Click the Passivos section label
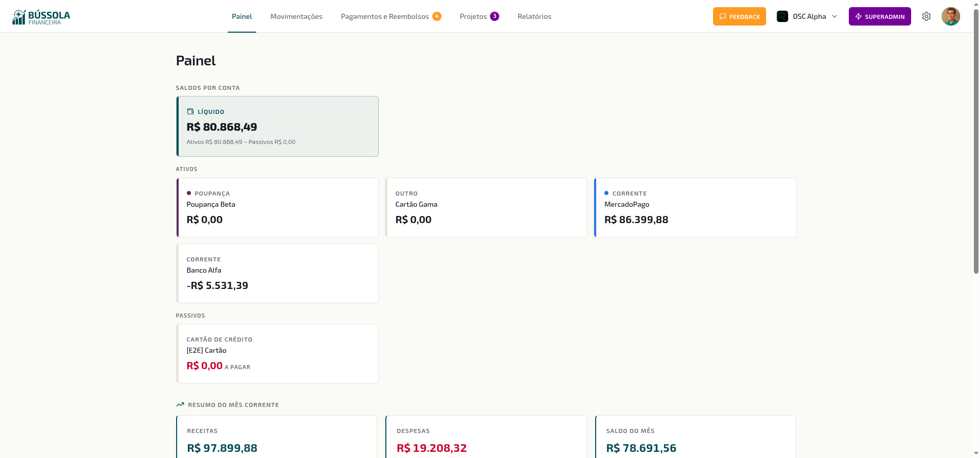Screen dimensions: 980x458 (190, 316)
